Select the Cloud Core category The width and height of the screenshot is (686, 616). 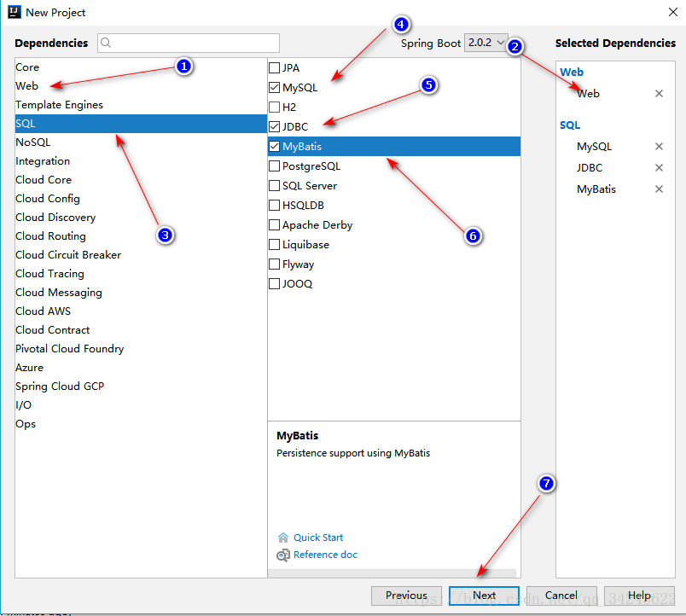[141, 180]
